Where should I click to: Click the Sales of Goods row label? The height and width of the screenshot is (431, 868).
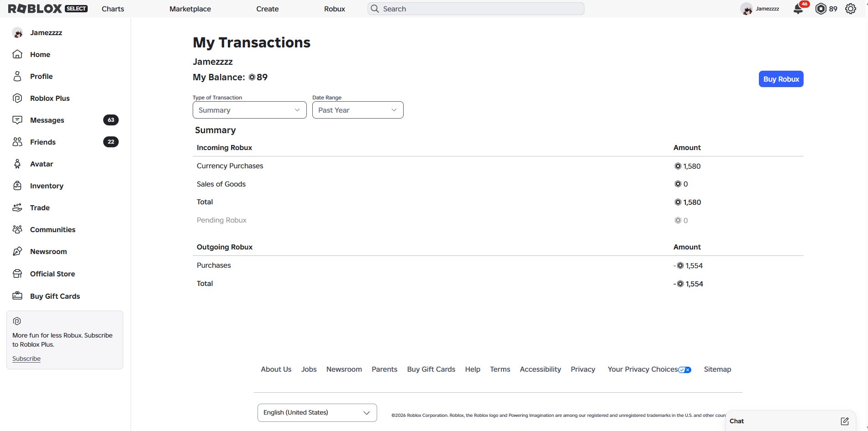pos(221,184)
